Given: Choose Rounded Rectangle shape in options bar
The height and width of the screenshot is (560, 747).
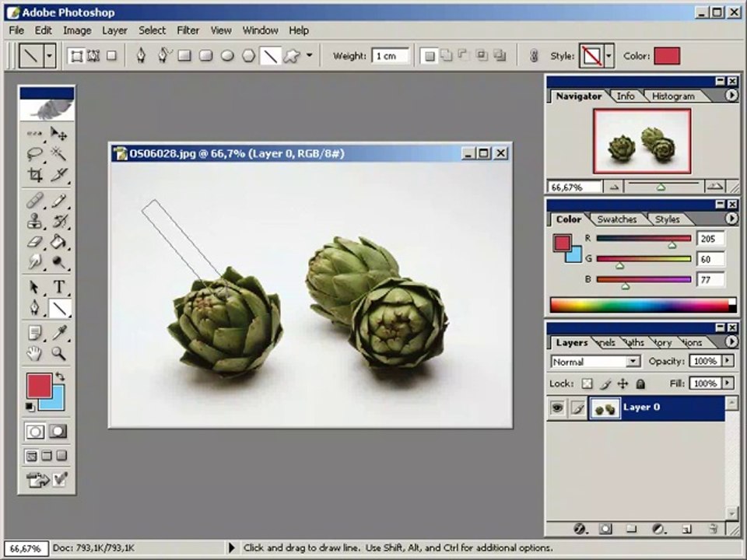Looking at the screenshot, I should 205,56.
